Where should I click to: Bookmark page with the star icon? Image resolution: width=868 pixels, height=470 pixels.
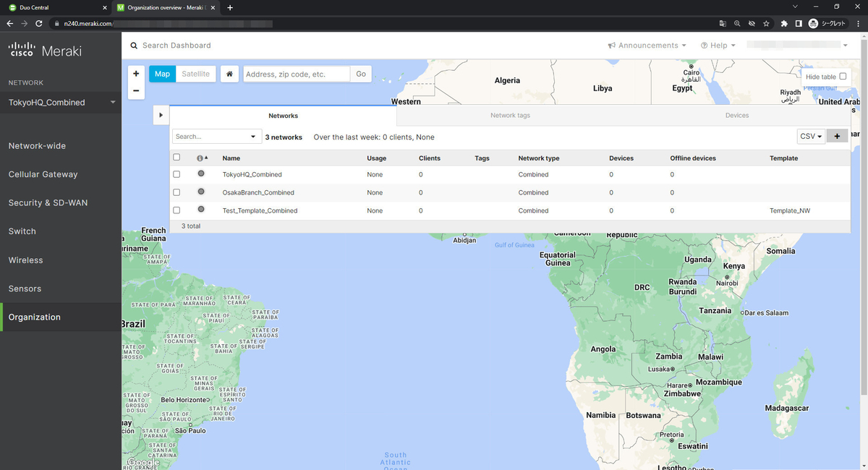(766, 23)
